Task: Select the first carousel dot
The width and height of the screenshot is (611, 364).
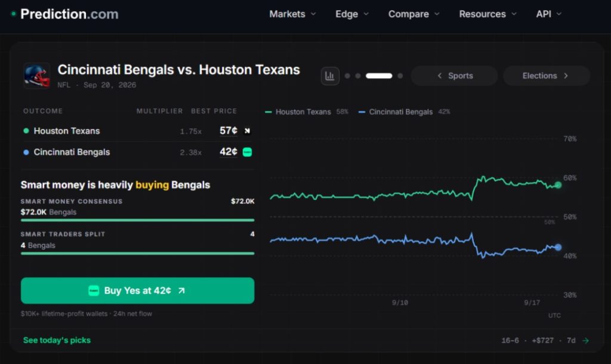Action: (347, 76)
